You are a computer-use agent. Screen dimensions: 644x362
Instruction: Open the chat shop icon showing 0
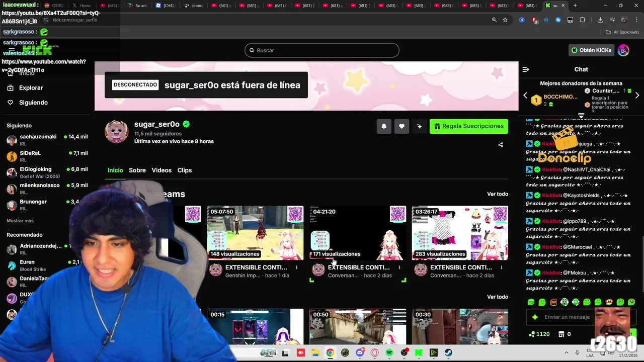point(561,334)
